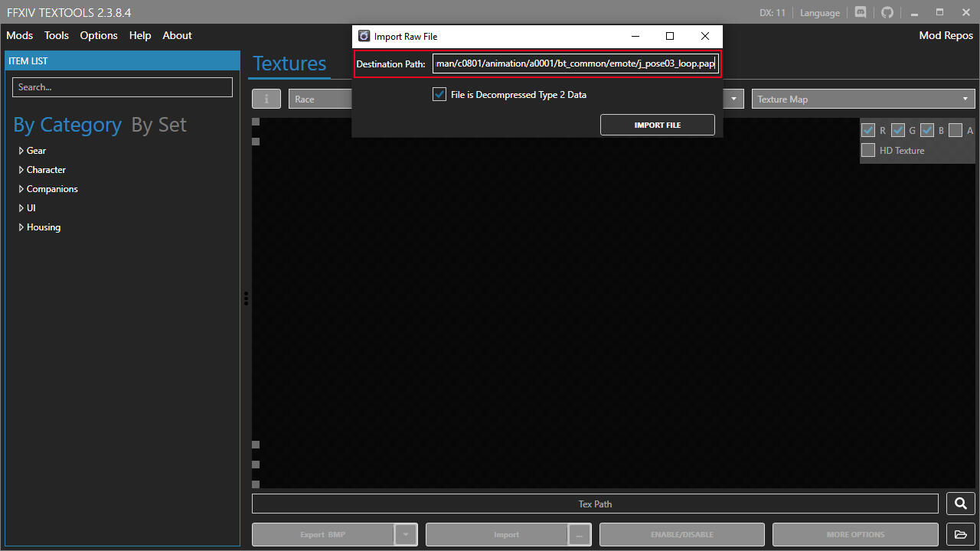Switch item list to By Set
980x551 pixels.
tap(158, 125)
